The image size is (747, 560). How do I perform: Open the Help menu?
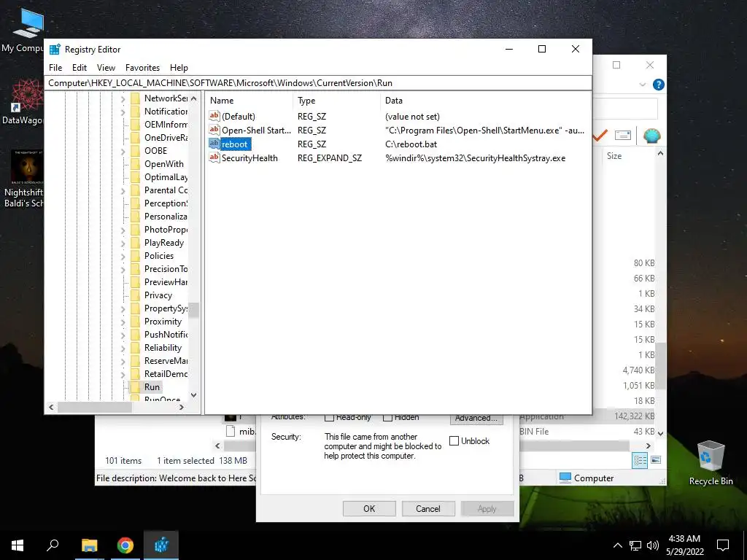179,68
